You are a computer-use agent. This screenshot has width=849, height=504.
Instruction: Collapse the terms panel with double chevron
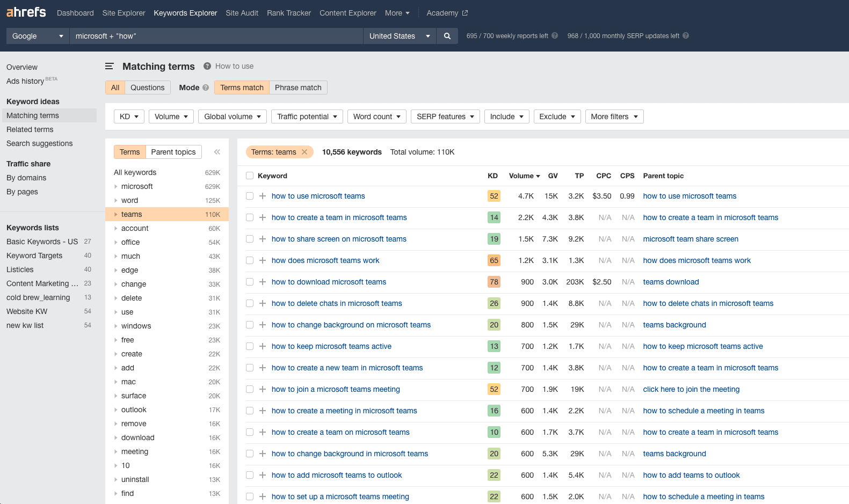217,152
